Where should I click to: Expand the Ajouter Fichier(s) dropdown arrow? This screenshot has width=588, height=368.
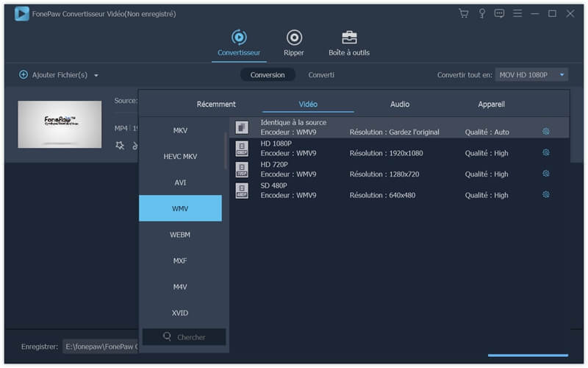coord(96,76)
